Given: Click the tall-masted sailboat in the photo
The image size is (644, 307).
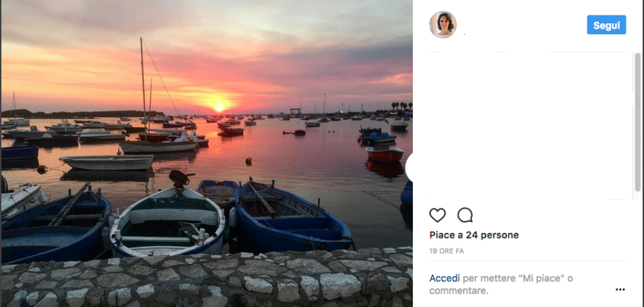Looking at the screenshot, I should pos(156,143).
